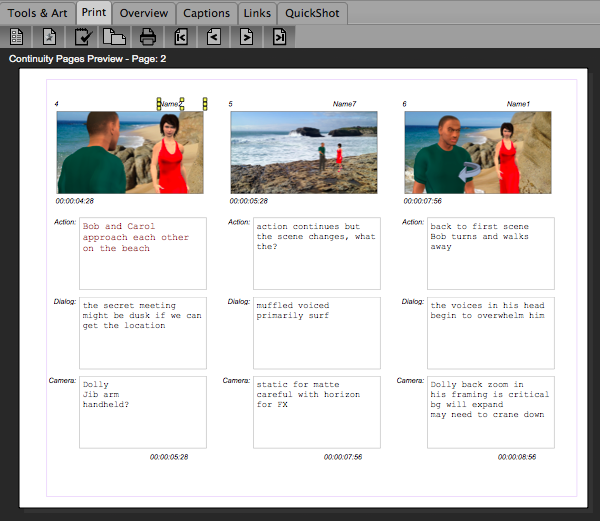Screen dimensions: 600x521
Task: Click frame number 4
Action: [56, 104]
